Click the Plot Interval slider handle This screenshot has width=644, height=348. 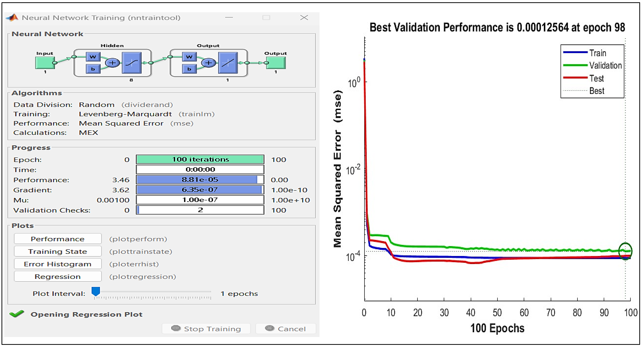pos(96,291)
